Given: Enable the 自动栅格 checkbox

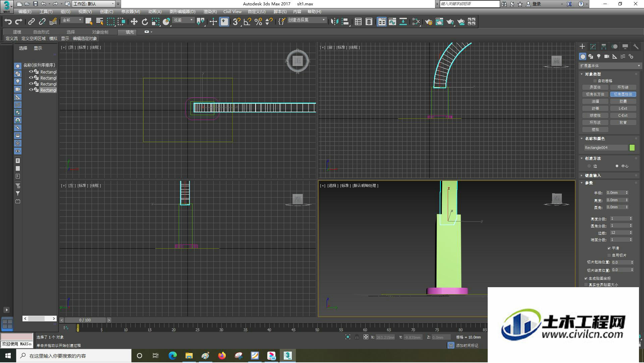Looking at the screenshot, I should tap(595, 81).
